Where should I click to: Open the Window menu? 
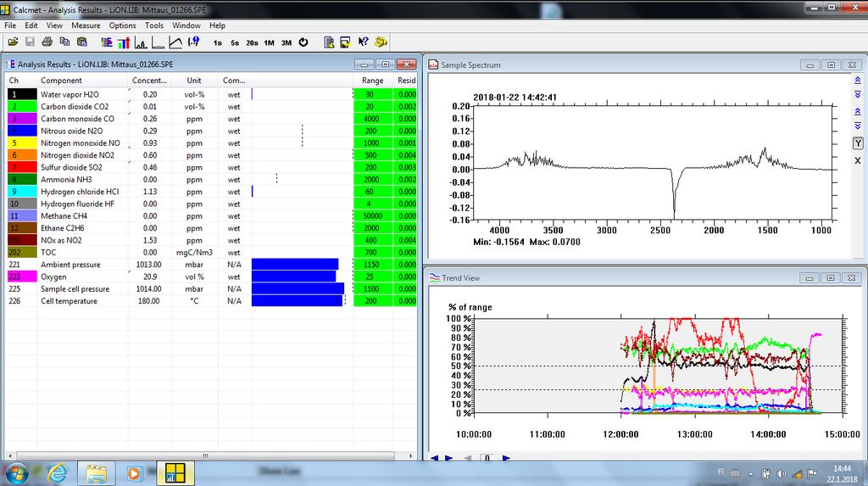(x=186, y=25)
